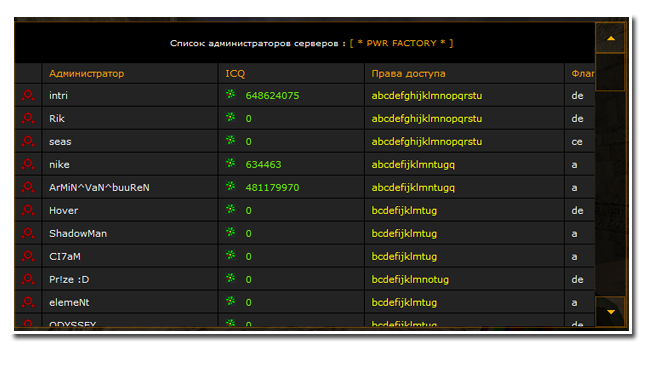Click the red admin icon beside nike
Image resolution: width=650 pixels, height=372 pixels.
tap(28, 164)
